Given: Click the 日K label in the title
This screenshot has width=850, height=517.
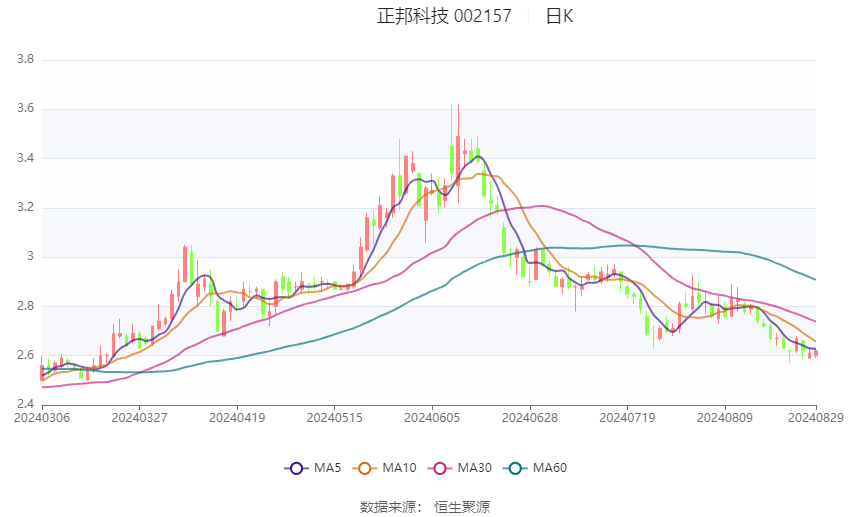Looking at the screenshot, I should tap(559, 16).
